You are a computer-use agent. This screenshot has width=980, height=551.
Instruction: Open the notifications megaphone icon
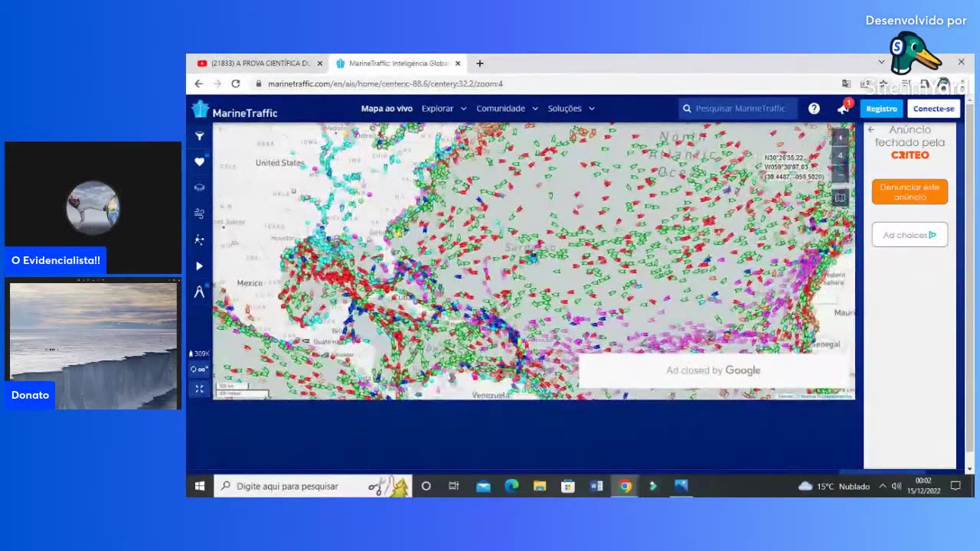point(843,109)
